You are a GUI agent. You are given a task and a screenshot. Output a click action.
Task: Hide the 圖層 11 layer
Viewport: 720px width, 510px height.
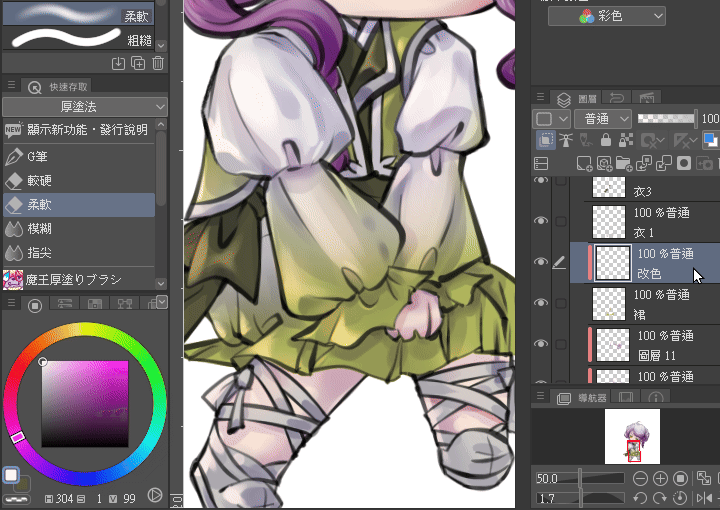tap(541, 343)
